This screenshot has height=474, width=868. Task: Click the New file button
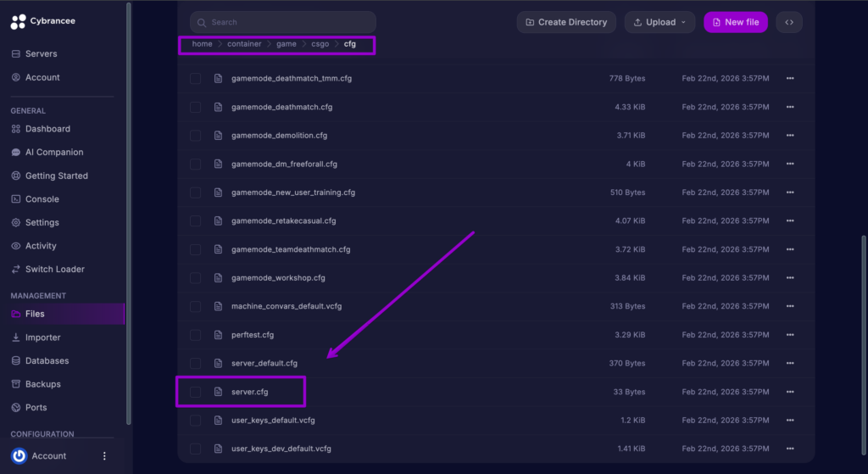[x=735, y=22]
